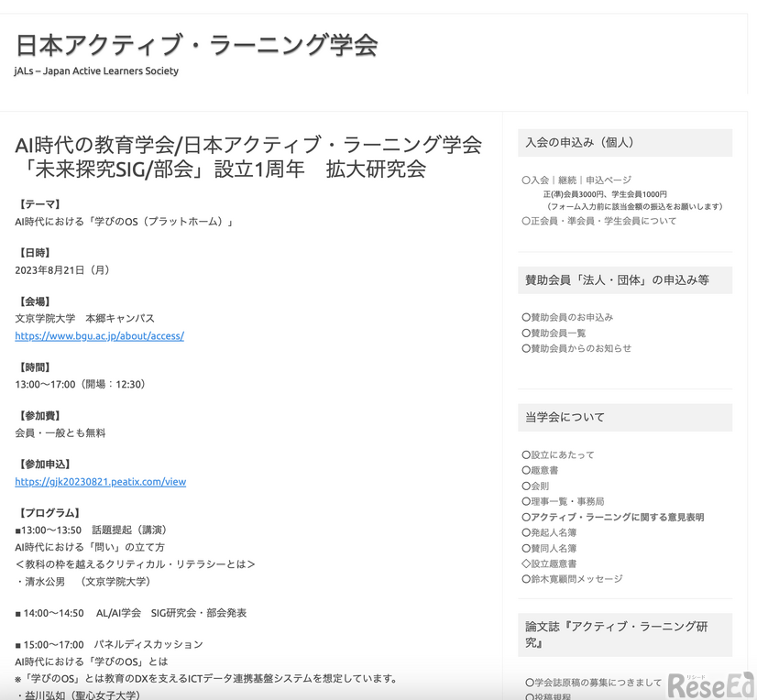Click the theme text AI時代における「学びのOS（プラットホーム）」
757x700 pixels.
coord(124,222)
